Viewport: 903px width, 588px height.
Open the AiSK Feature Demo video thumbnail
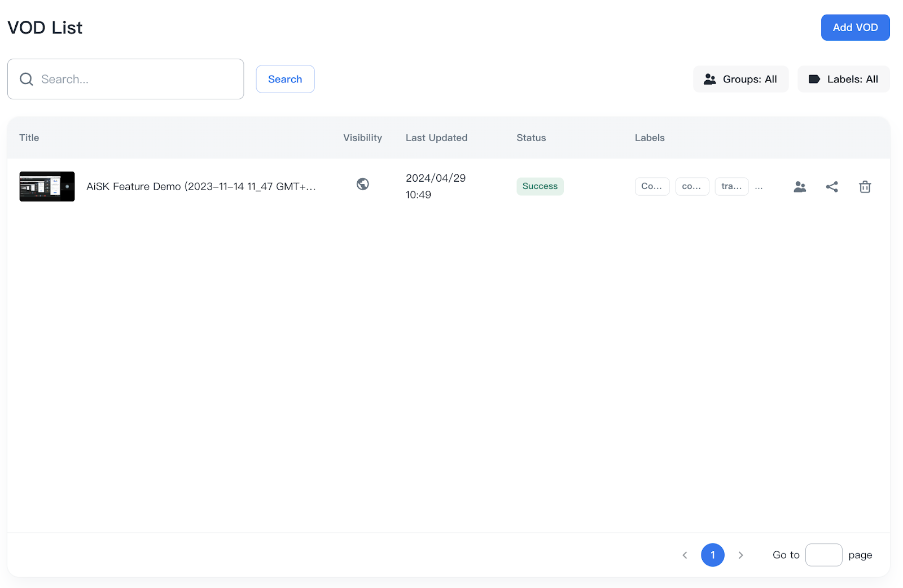coord(47,186)
